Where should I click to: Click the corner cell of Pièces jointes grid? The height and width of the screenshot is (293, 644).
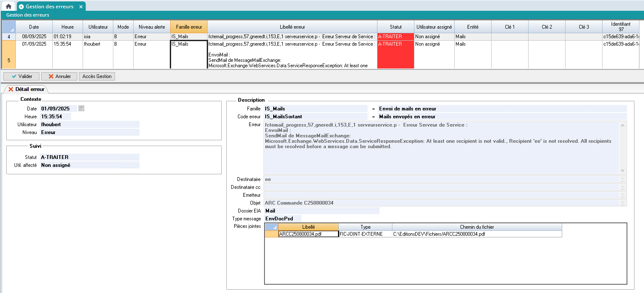click(x=271, y=227)
